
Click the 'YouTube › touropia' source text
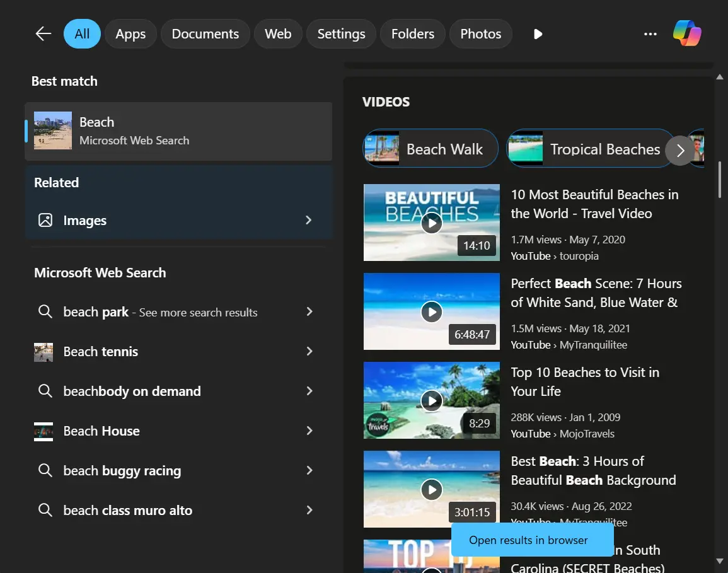pos(555,256)
